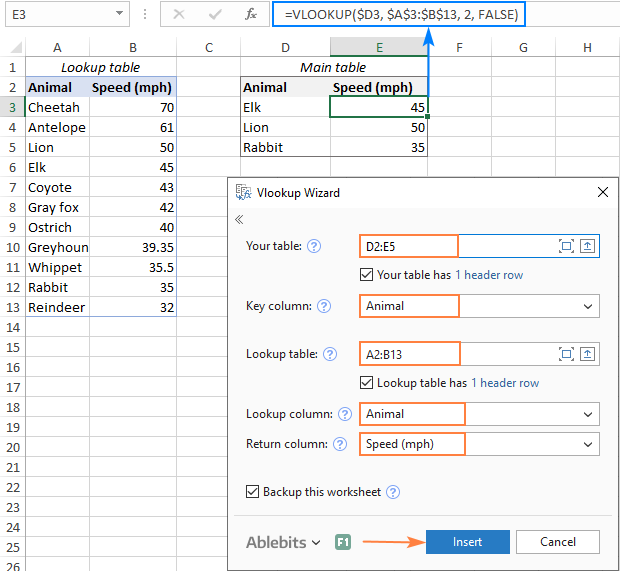Click cell containing Reindeer
Screen dimensions: 620x571
pyautogui.click(x=58, y=307)
